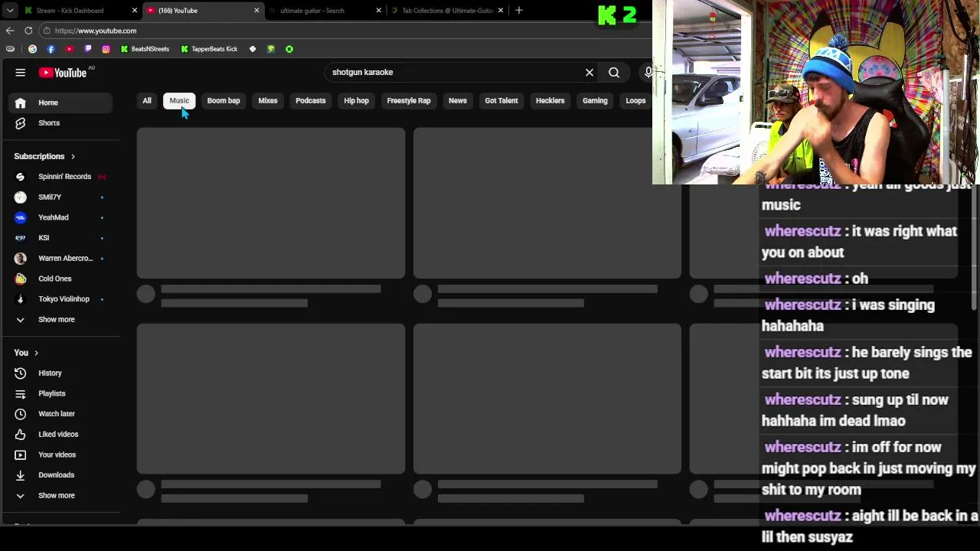The image size is (980, 551).
Task: Start voice search with the microphone icon
Action: (x=648, y=73)
